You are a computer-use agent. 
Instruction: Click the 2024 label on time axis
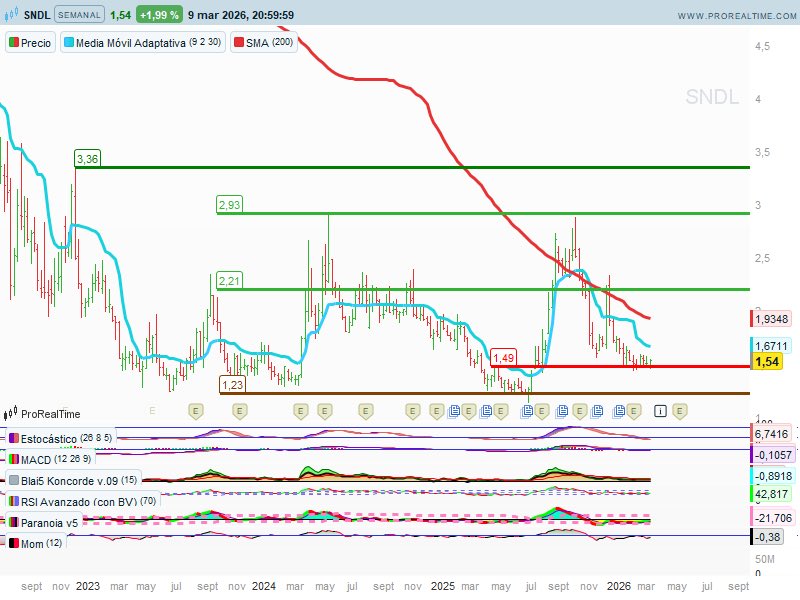point(263,586)
